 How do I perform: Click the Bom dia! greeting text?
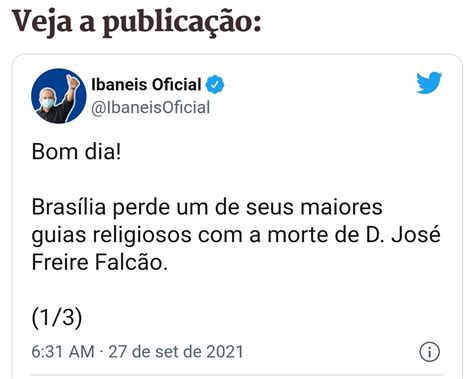[76, 152]
